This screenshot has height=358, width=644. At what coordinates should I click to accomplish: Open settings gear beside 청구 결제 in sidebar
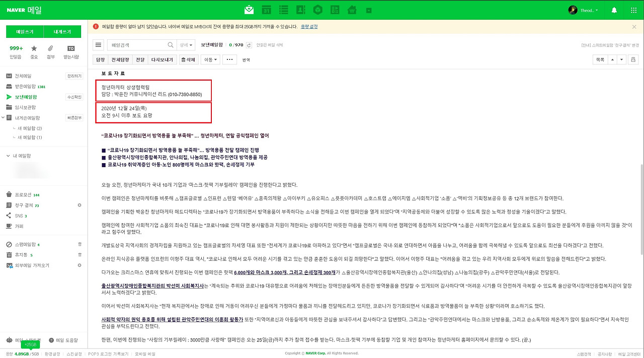79,205
